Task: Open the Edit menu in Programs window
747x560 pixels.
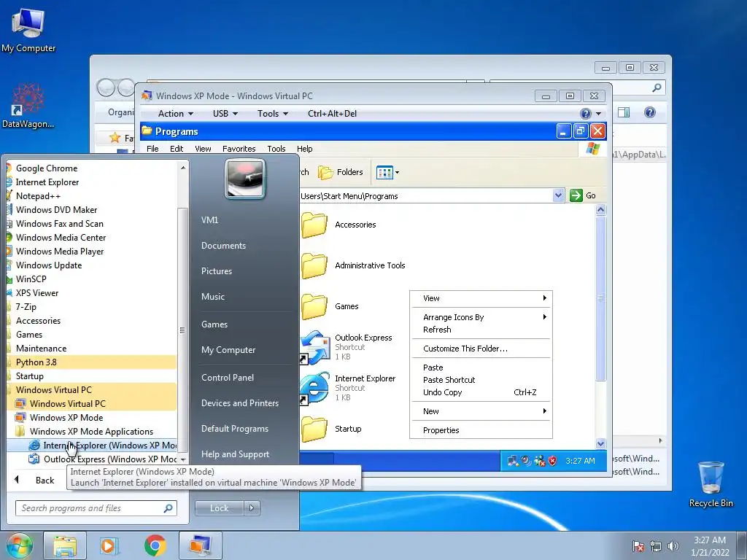Action: [177, 149]
